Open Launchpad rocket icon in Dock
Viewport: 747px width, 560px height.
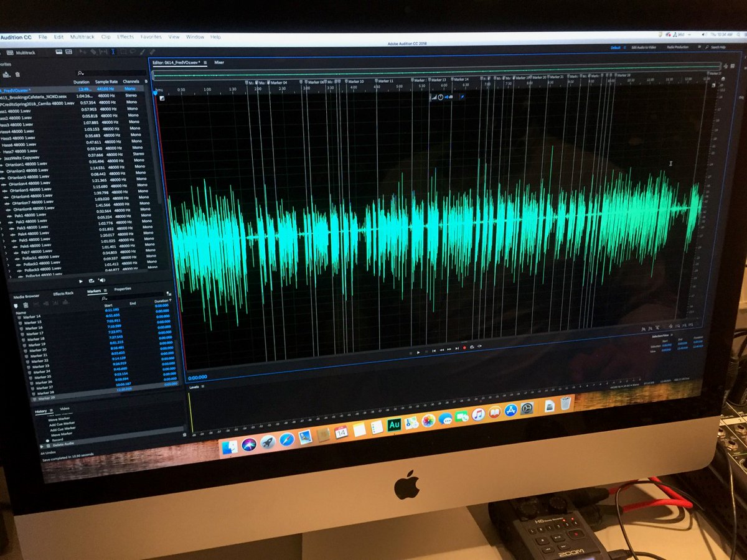pos(268,442)
